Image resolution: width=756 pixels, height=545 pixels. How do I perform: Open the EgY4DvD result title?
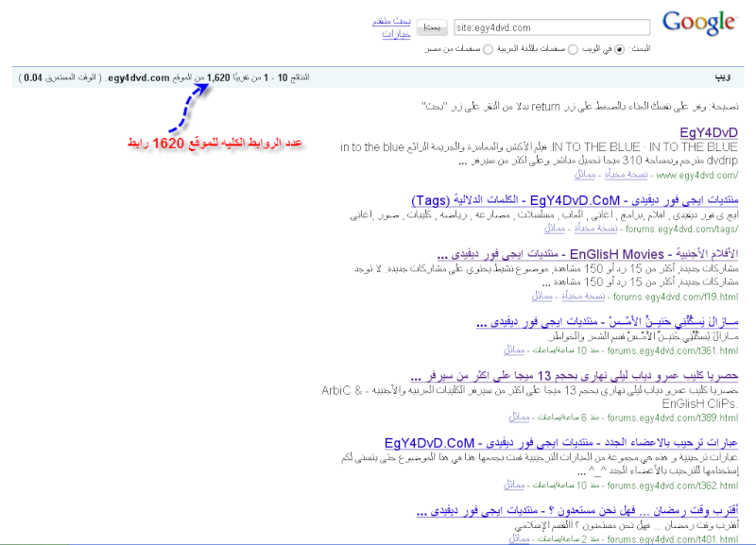(x=709, y=132)
